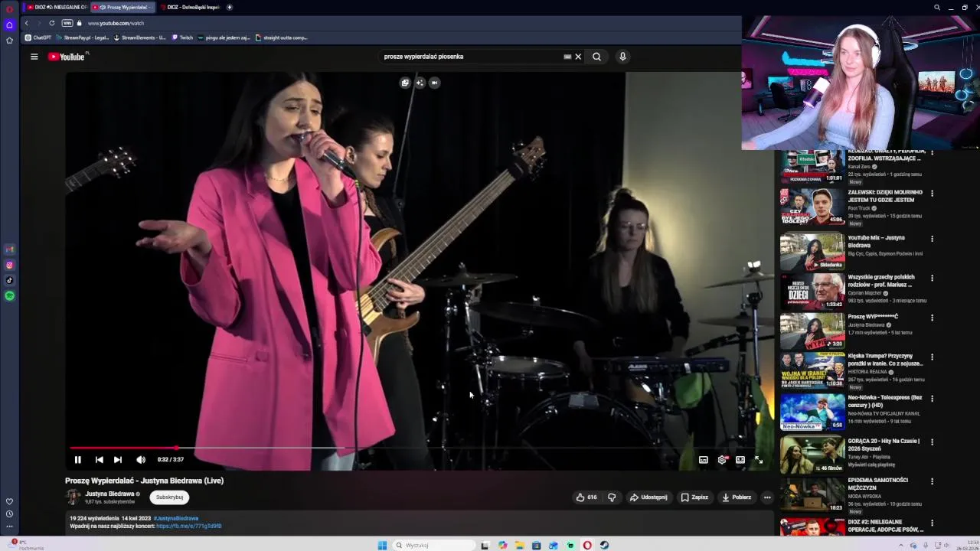Pause the video

click(x=77, y=460)
